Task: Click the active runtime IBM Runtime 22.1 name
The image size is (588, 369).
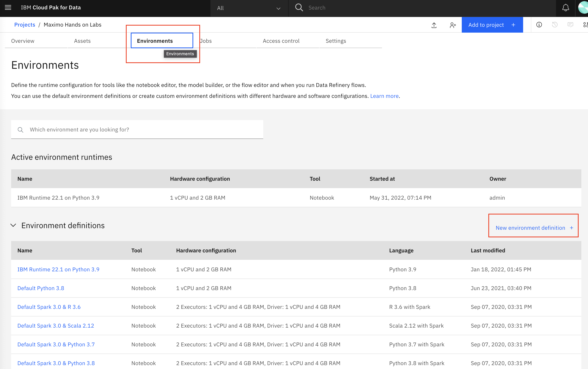Action: point(58,198)
